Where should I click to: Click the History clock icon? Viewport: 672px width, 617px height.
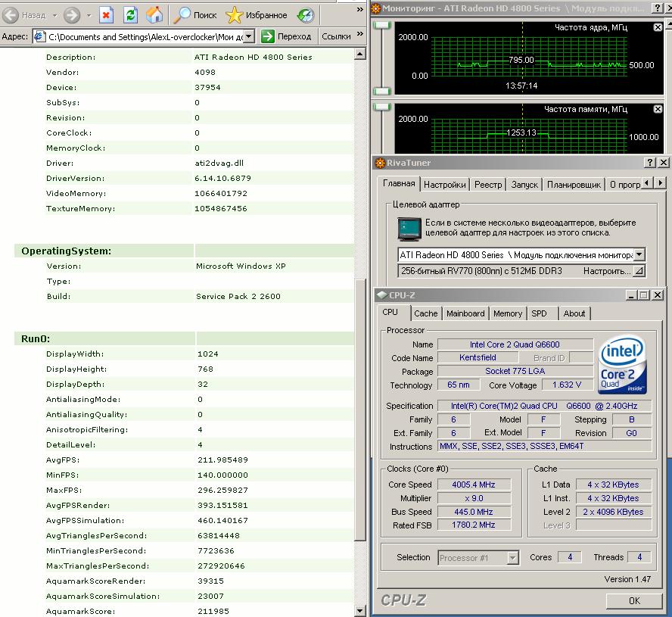(306, 15)
